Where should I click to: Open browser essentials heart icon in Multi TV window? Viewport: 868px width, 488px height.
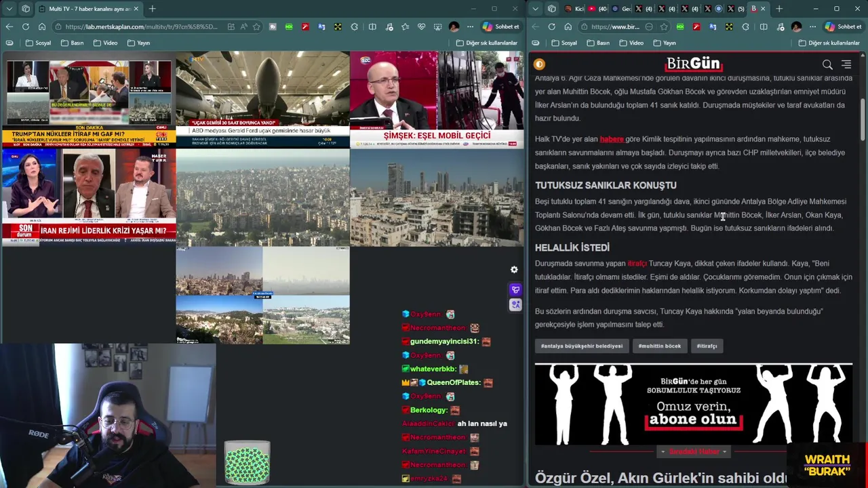421,26
